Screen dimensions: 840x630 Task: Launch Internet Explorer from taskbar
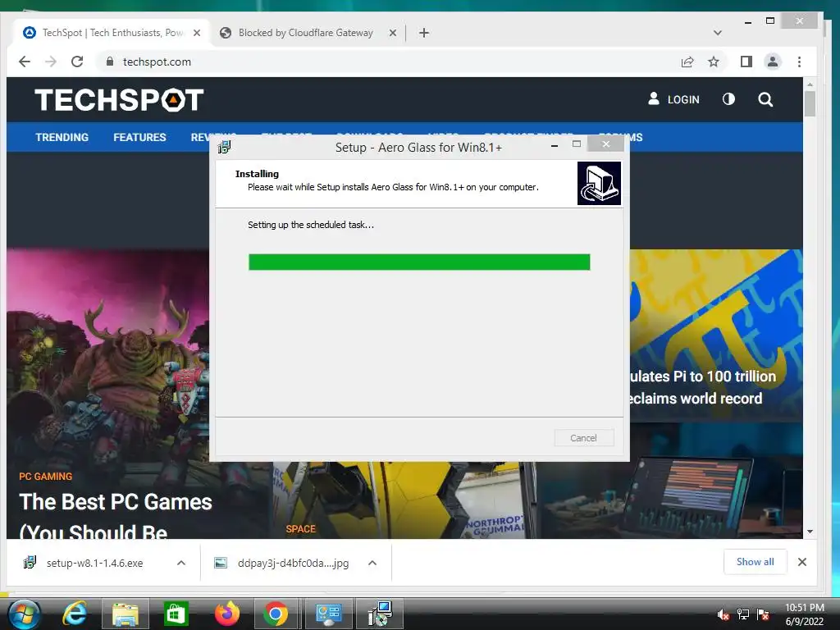[74, 614]
